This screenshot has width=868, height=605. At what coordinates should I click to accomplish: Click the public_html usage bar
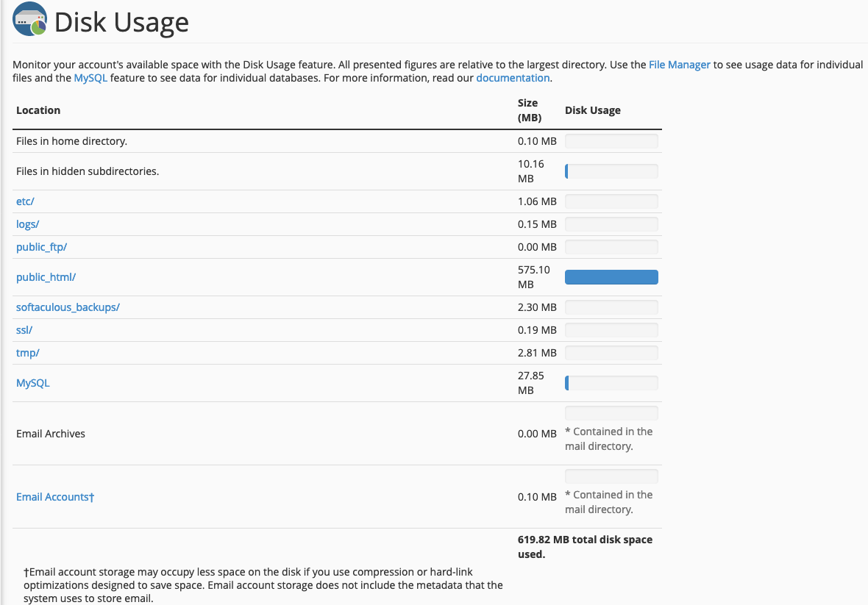[x=611, y=277]
